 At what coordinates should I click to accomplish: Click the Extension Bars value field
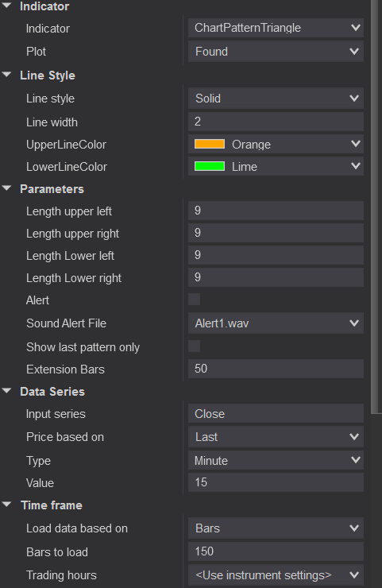coord(276,369)
